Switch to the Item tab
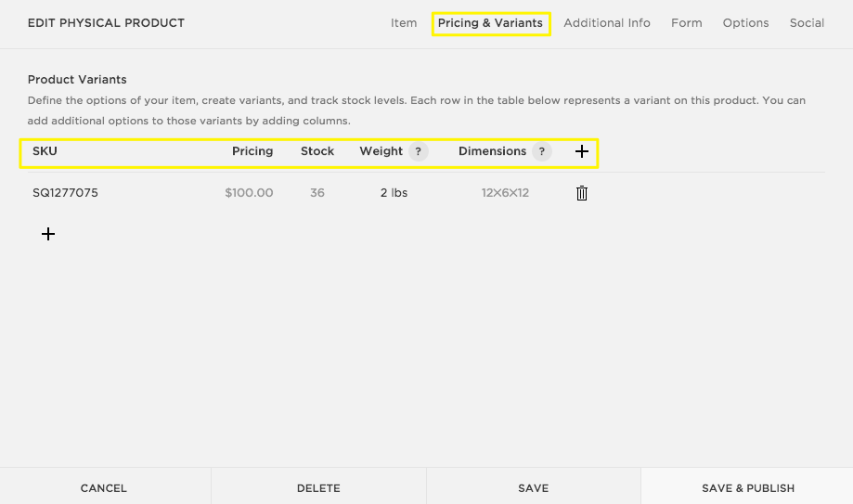The width and height of the screenshot is (853, 504). pos(404,23)
